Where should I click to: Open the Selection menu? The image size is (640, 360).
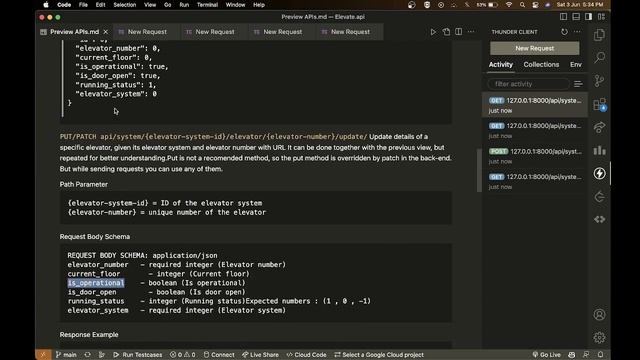(x=124, y=5)
